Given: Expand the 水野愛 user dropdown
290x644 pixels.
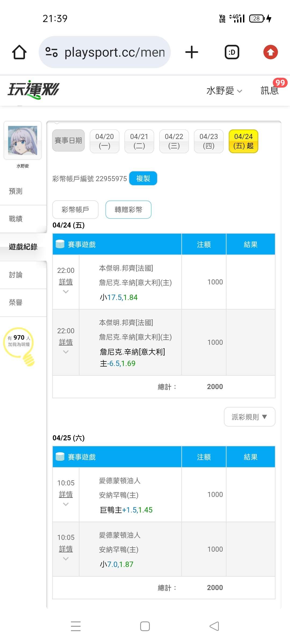Looking at the screenshot, I should (x=224, y=91).
